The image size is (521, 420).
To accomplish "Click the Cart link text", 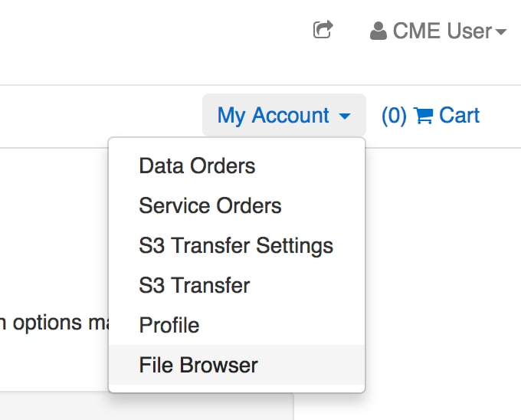I will 460,116.
